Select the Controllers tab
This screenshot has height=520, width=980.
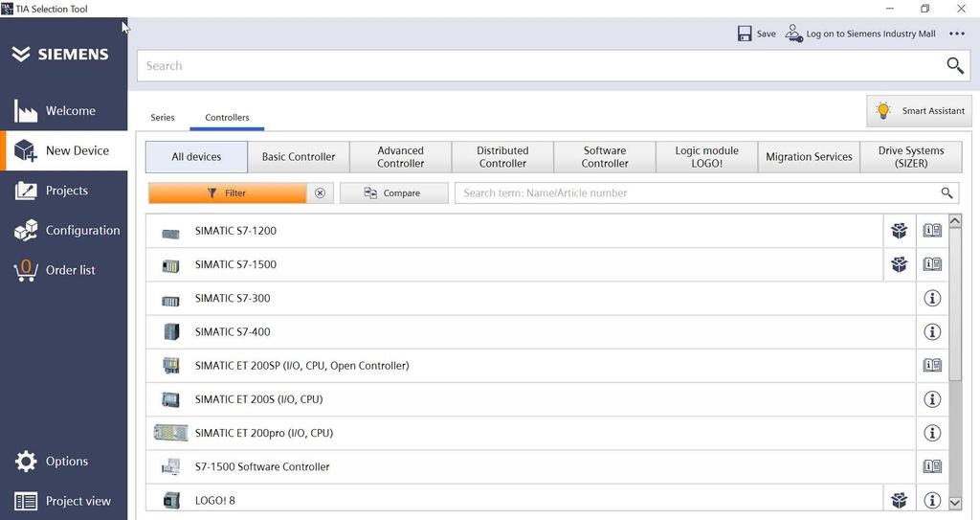[x=227, y=118]
